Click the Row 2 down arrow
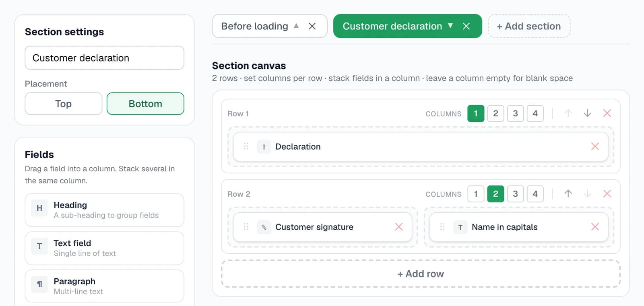The width and height of the screenshot is (644, 306). click(x=588, y=194)
